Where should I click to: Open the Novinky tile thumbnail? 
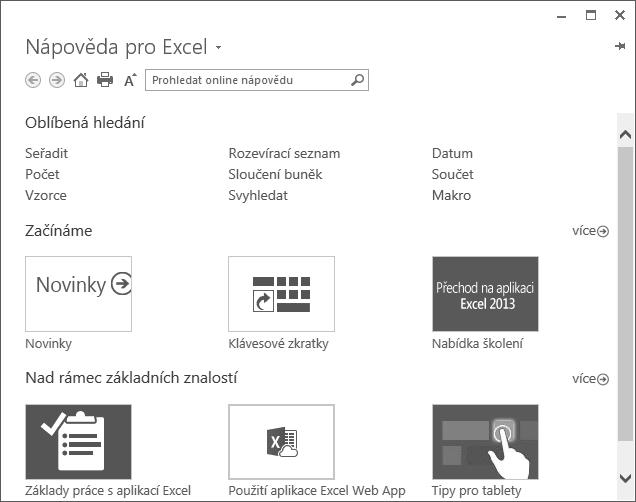click(x=78, y=294)
